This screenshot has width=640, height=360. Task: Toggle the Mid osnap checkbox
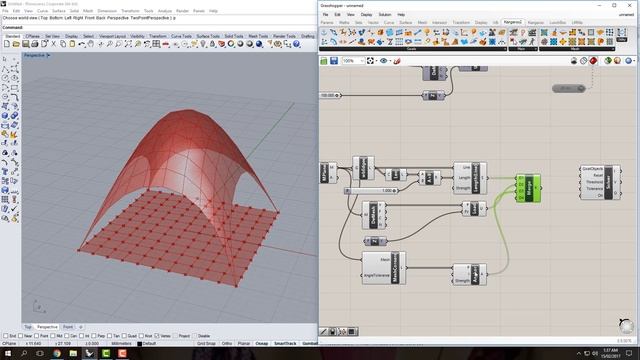(53, 336)
